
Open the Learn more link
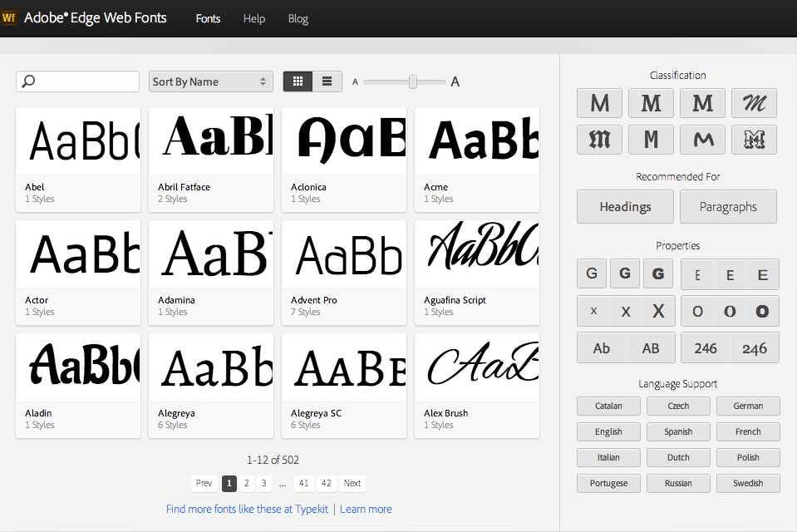[366, 509]
